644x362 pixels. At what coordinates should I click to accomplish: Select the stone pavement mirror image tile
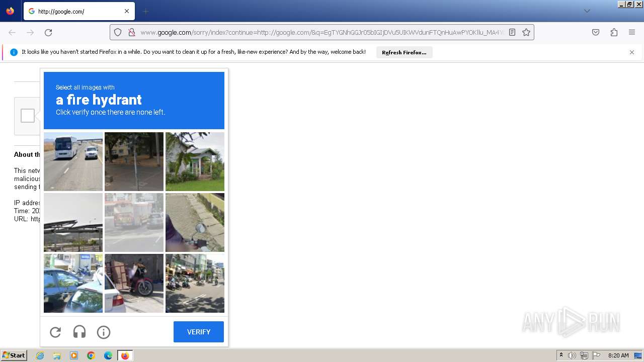(195, 222)
